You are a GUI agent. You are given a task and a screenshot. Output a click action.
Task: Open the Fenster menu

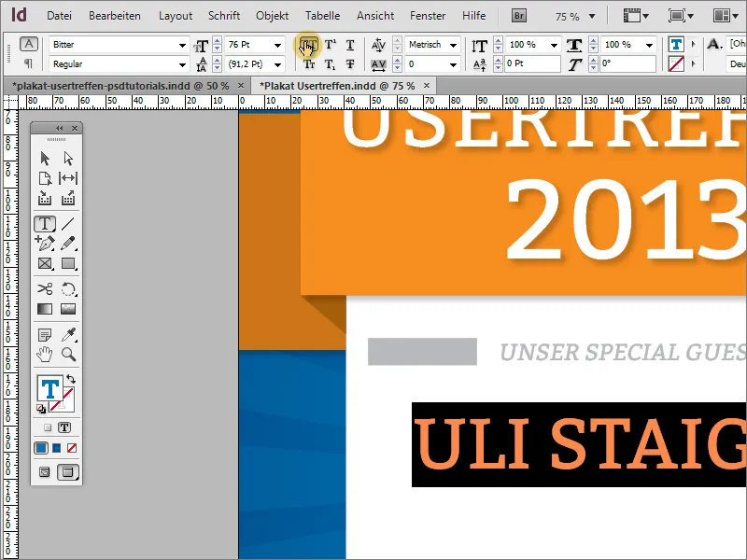pyautogui.click(x=428, y=15)
